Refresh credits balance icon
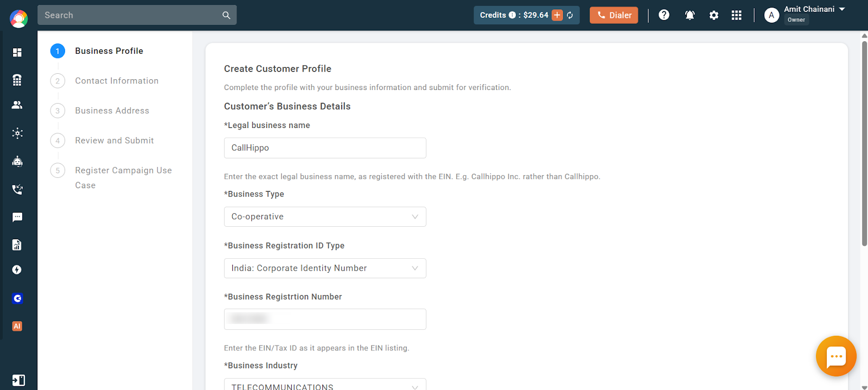The image size is (868, 390). point(570,15)
